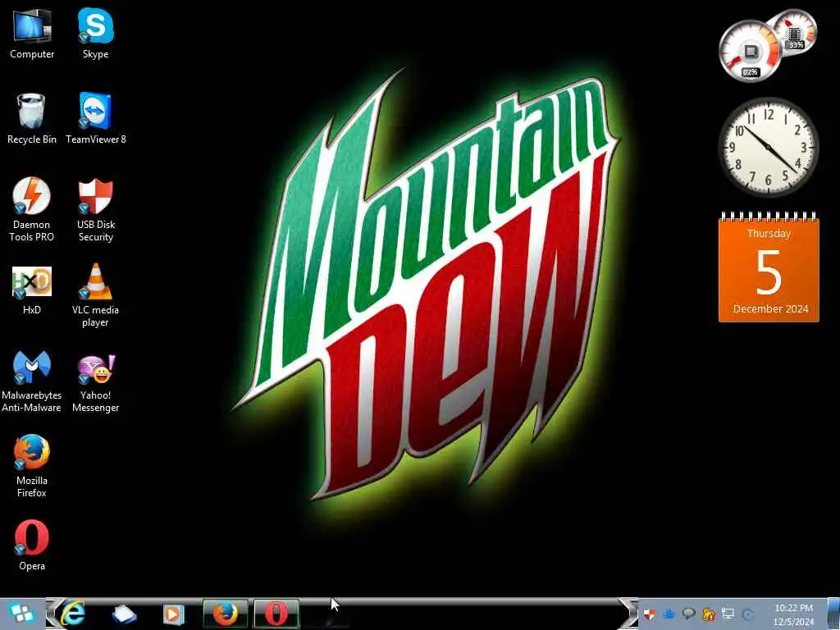
Task: Click the blue tray icon after the shield
Action: click(669, 614)
